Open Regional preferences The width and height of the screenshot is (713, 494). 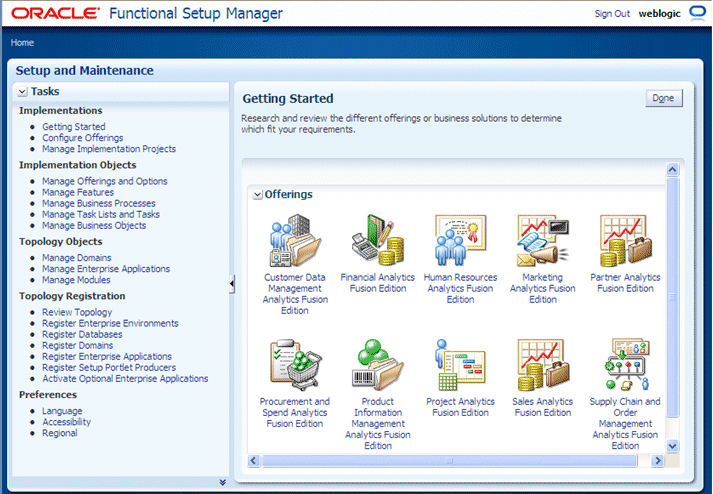(x=60, y=433)
